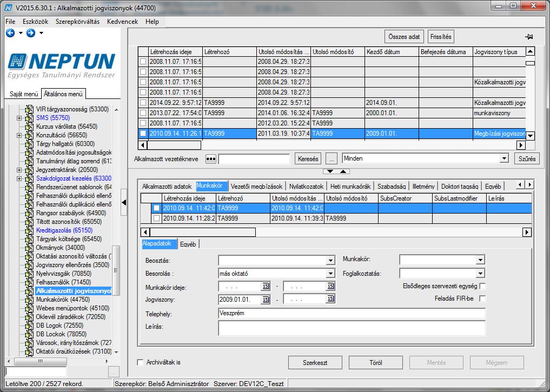This screenshot has width=550, height=392.
Task: Click the Töröl button
Action: coord(376,363)
